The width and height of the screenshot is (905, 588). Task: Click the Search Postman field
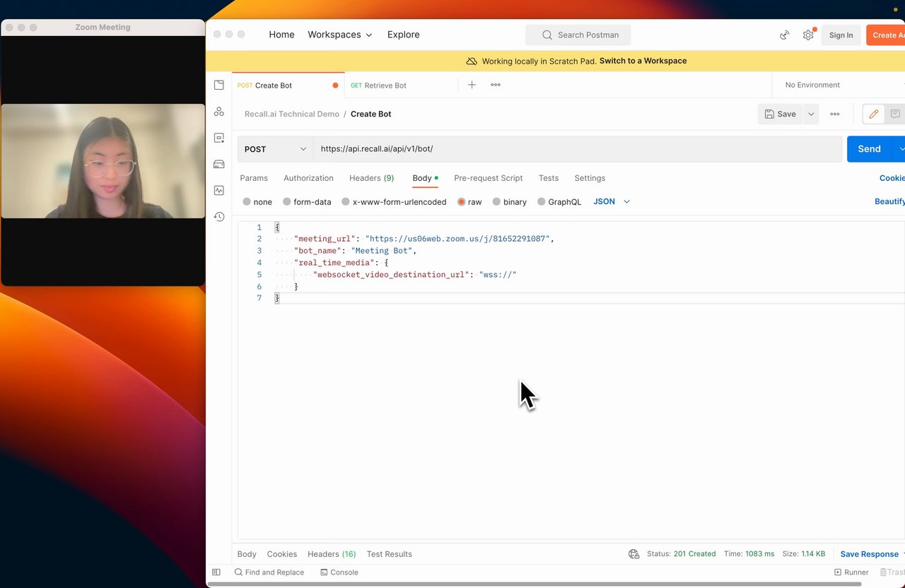pos(578,35)
